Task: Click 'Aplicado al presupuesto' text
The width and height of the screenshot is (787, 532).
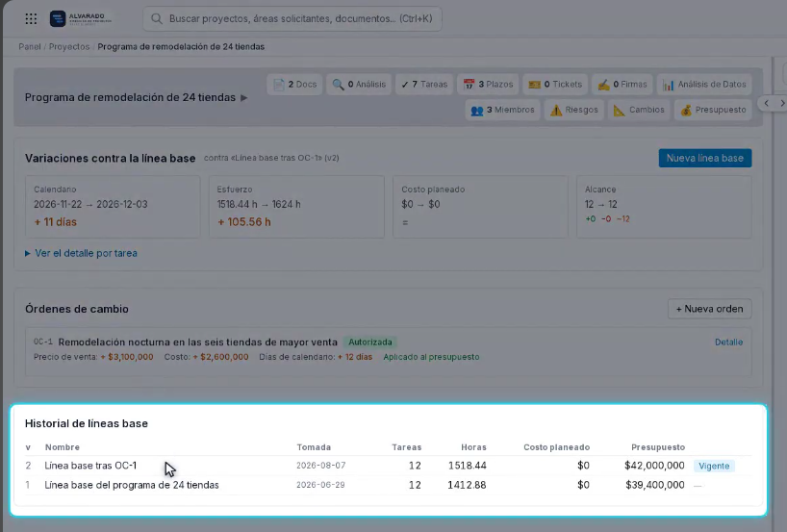Action: point(431,357)
